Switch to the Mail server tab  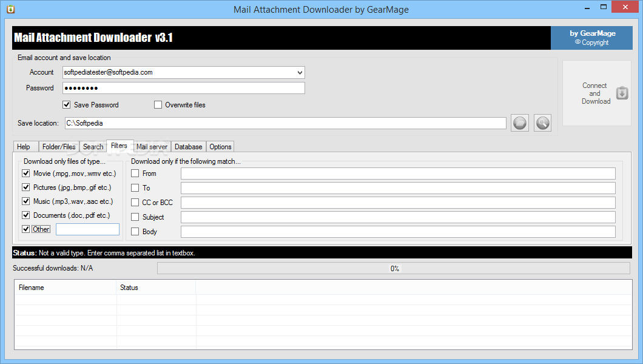pyautogui.click(x=152, y=147)
